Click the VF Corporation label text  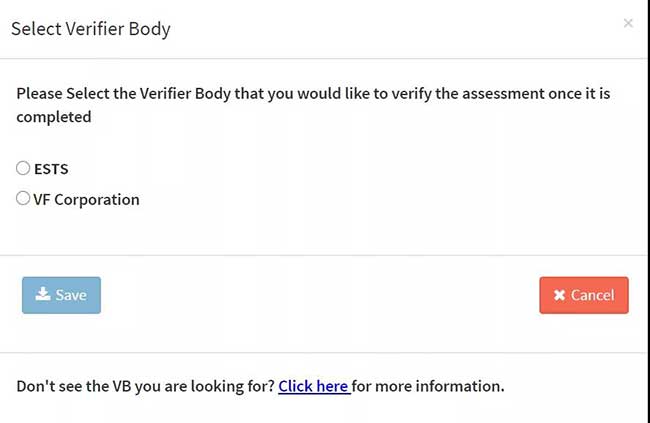pos(86,199)
